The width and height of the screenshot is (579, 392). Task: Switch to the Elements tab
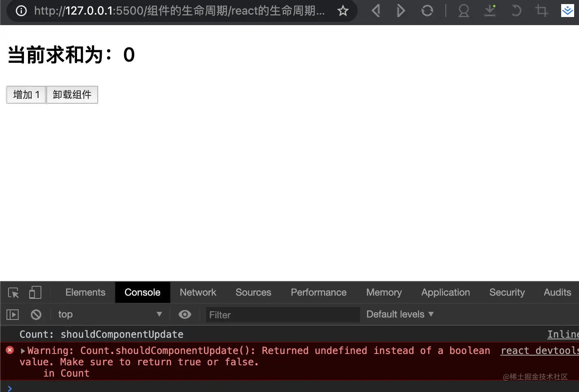(x=85, y=292)
